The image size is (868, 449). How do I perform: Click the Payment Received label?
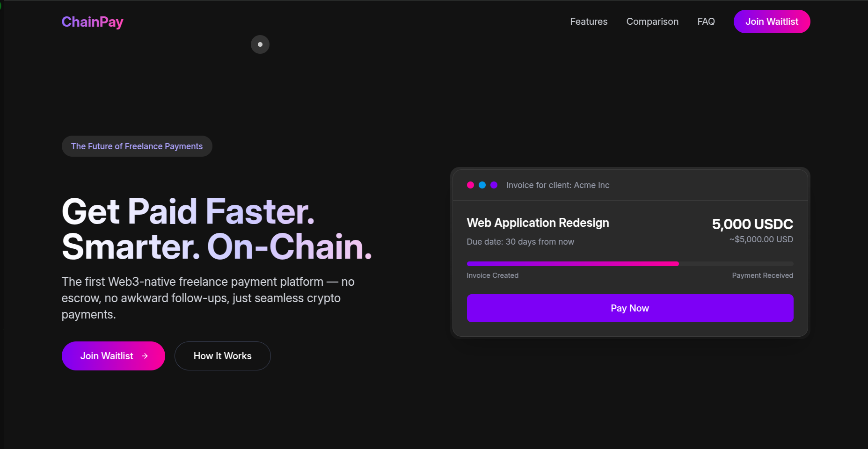762,275
